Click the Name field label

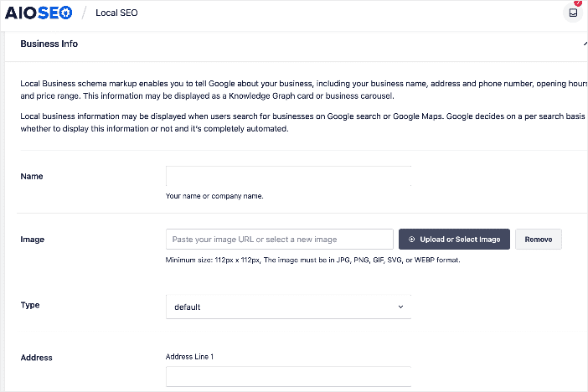32,176
